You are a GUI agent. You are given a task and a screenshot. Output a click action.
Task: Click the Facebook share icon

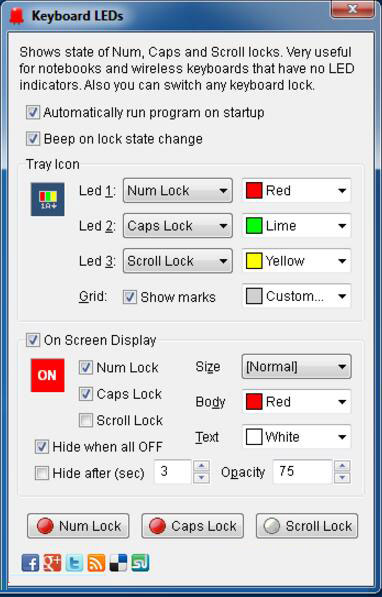pyautogui.click(x=30, y=563)
